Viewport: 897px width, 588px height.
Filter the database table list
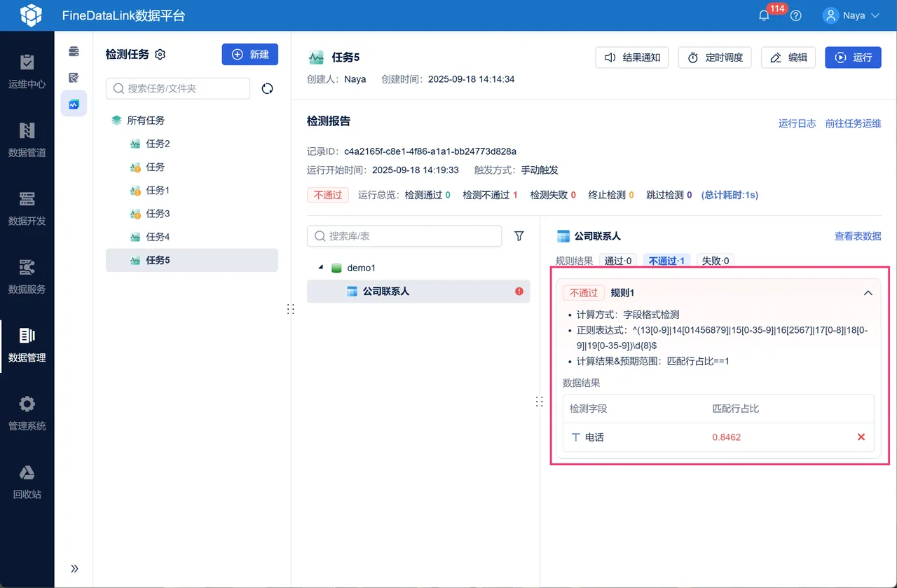(519, 236)
